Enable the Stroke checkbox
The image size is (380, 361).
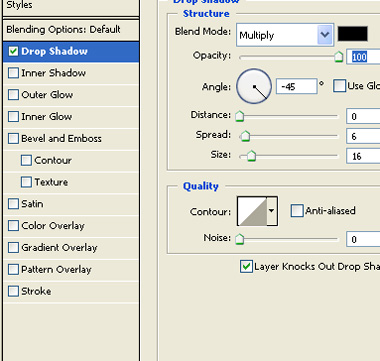(x=13, y=291)
